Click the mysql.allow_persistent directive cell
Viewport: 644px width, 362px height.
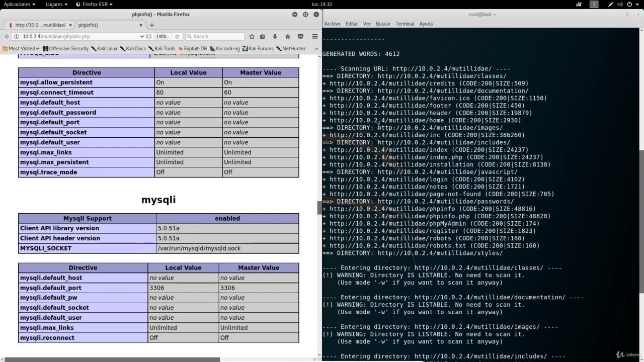coord(87,82)
